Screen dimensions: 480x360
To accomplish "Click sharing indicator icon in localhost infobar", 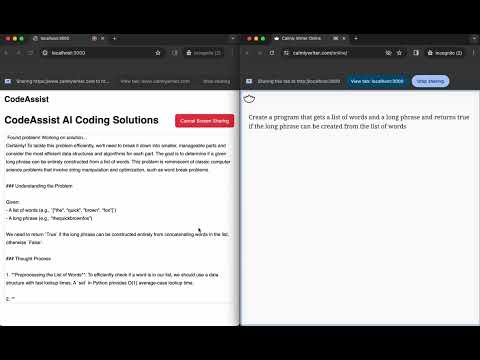I will (8, 81).
